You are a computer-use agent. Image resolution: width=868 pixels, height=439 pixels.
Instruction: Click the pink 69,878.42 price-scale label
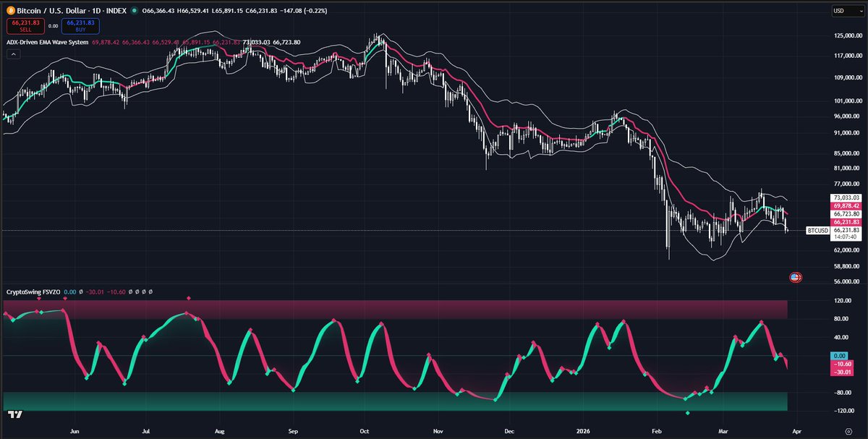tap(846, 205)
